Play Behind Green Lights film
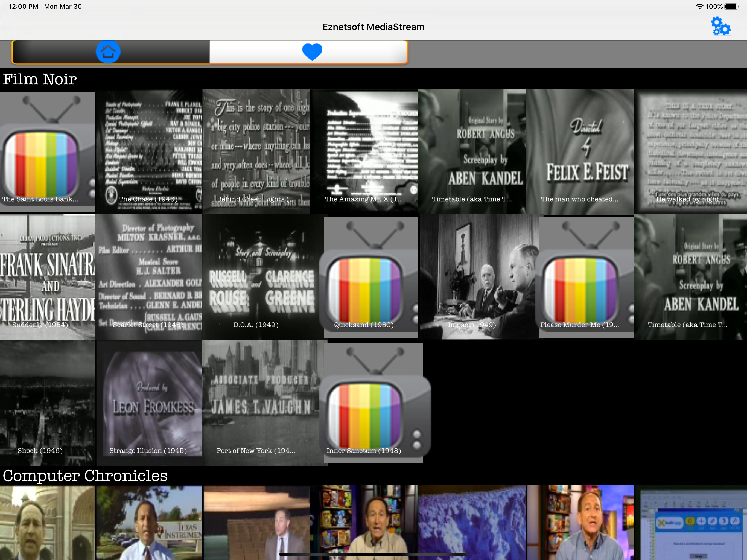The height and width of the screenshot is (560, 747). pyautogui.click(x=256, y=152)
